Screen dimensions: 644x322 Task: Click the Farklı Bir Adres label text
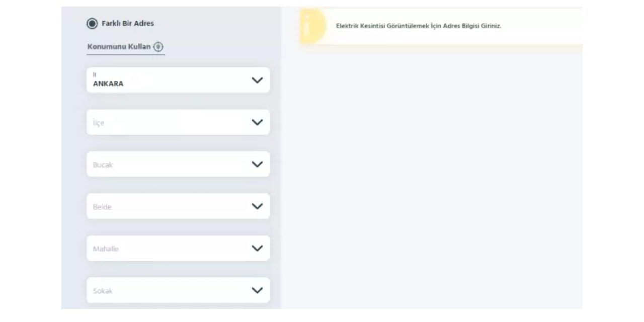pyautogui.click(x=128, y=23)
